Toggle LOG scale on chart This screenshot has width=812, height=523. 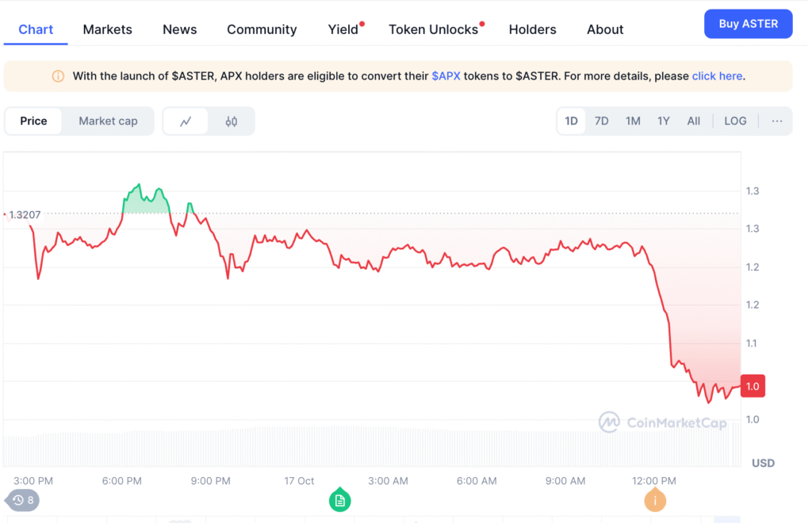pyautogui.click(x=735, y=121)
